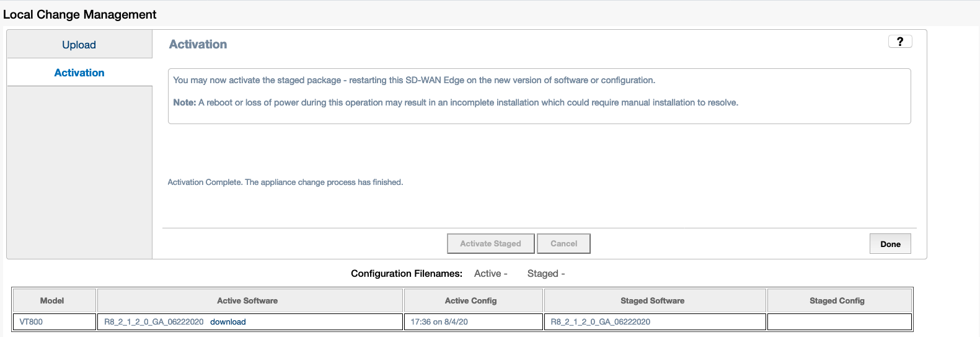
Task: Click the Active Software version R8_2_1_2_0_GA_06222020
Action: (154, 322)
